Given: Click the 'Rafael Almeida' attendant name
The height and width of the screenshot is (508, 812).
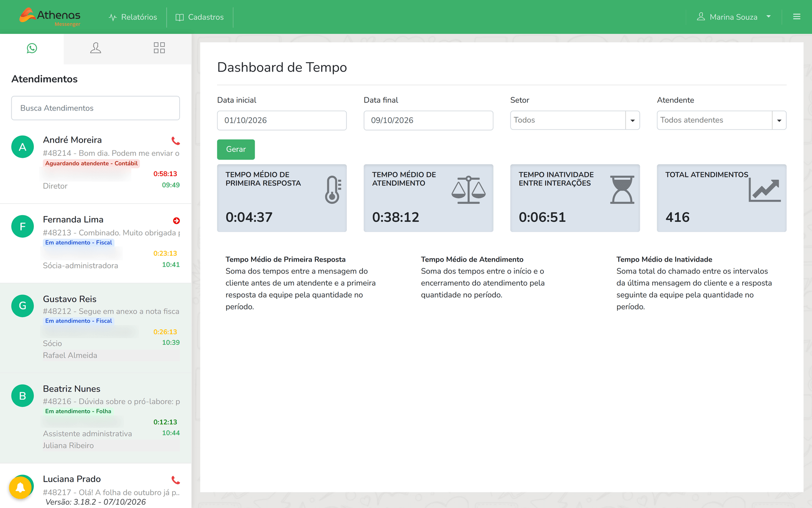Looking at the screenshot, I should click(x=70, y=355).
